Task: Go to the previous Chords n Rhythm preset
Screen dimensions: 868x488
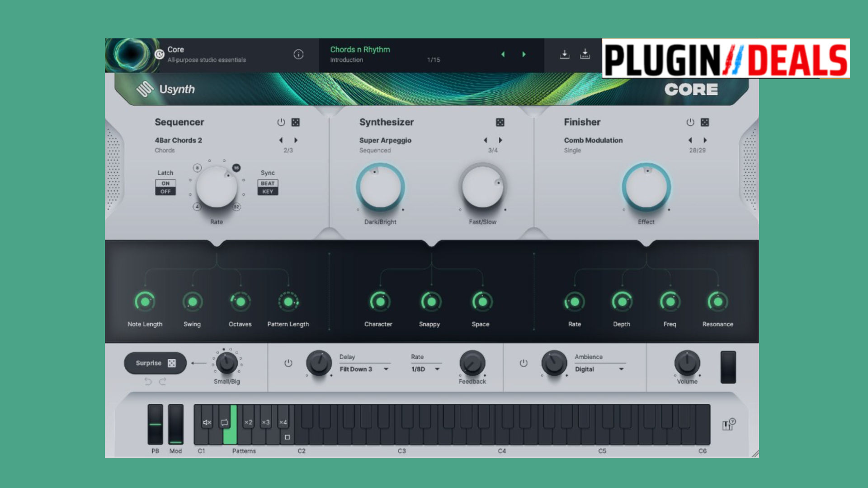Action: pyautogui.click(x=503, y=54)
